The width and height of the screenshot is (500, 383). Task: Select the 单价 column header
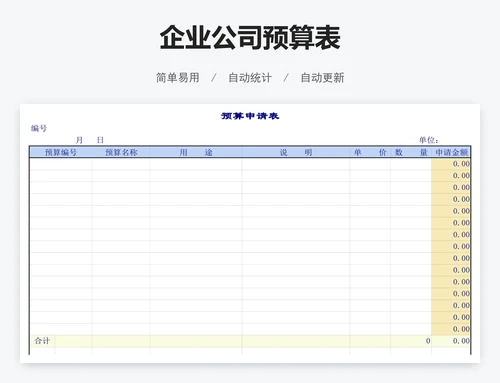(370, 152)
